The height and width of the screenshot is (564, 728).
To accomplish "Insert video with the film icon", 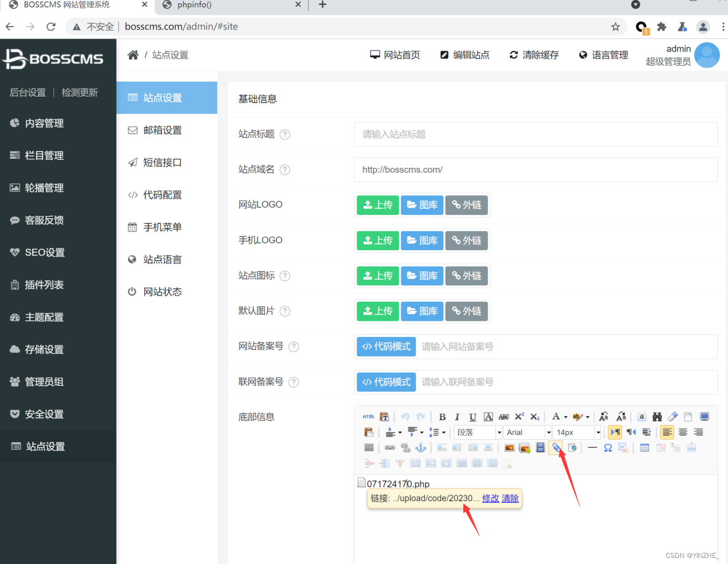I will coord(540,447).
